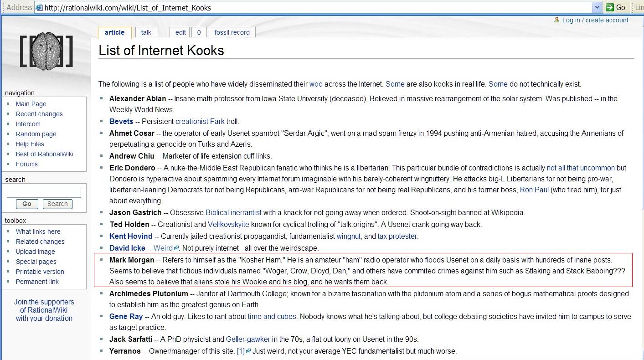
Task: Click the 'Eric Dondero' entry name
Action: point(132,168)
